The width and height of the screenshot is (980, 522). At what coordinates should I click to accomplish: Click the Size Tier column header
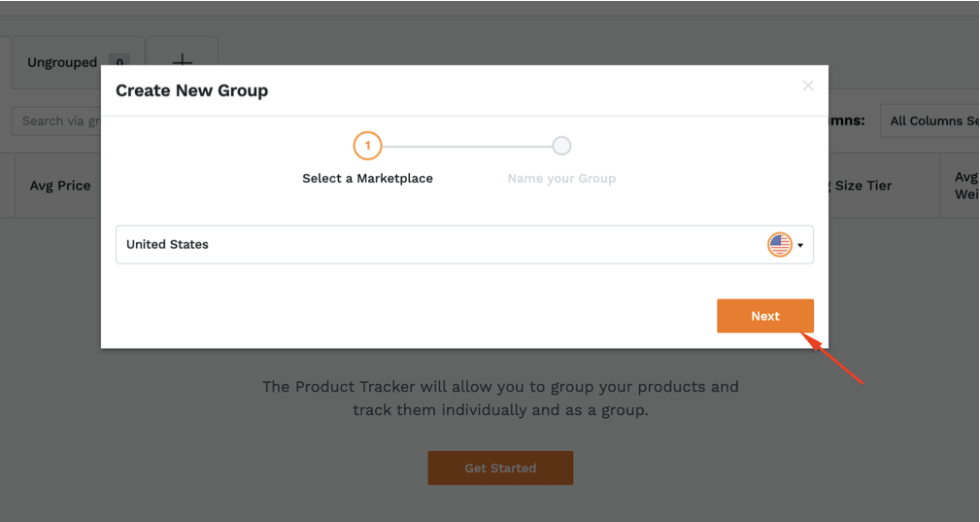pos(863,186)
